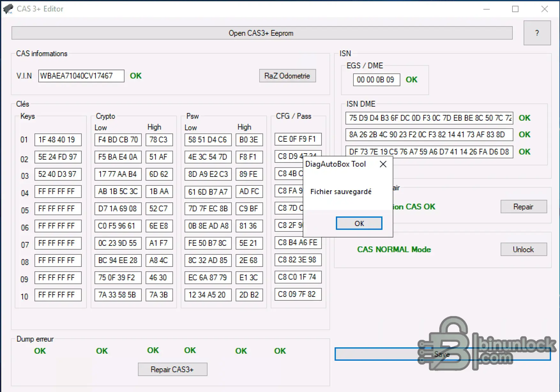The width and height of the screenshot is (560, 392).
Task: Select Crypto Low field 0C 23 9D 55
Action: [118, 243]
